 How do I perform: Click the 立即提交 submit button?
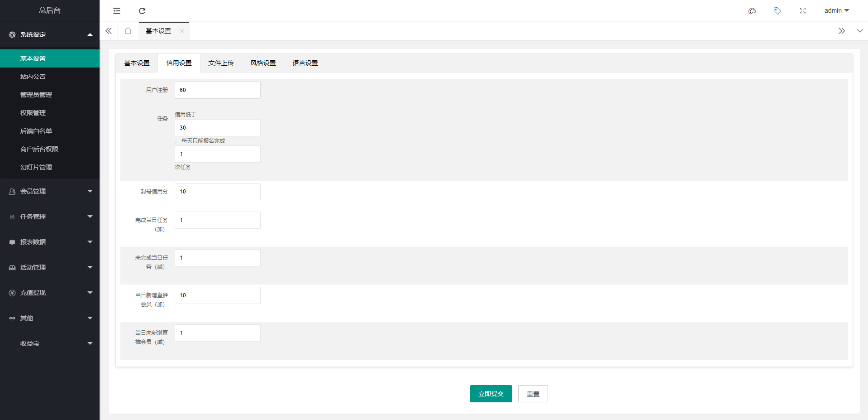pos(491,394)
